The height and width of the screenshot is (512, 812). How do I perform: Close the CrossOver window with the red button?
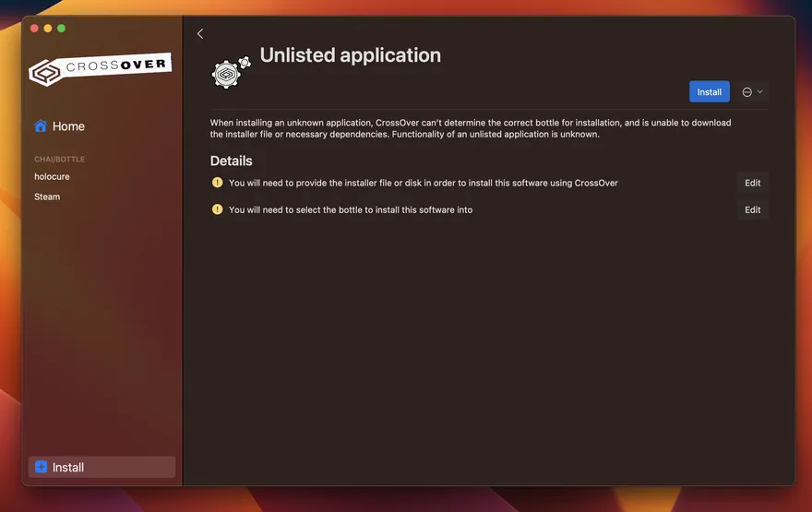click(34, 29)
